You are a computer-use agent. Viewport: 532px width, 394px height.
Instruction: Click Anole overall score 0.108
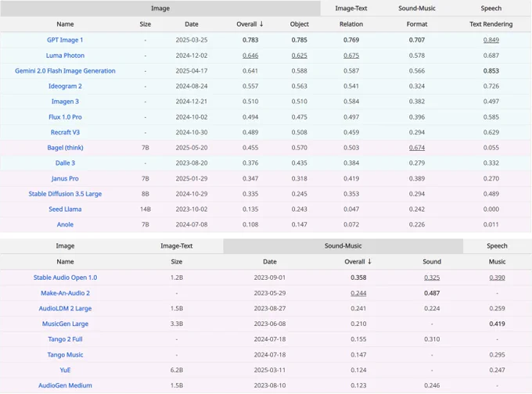(x=250, y=224)
